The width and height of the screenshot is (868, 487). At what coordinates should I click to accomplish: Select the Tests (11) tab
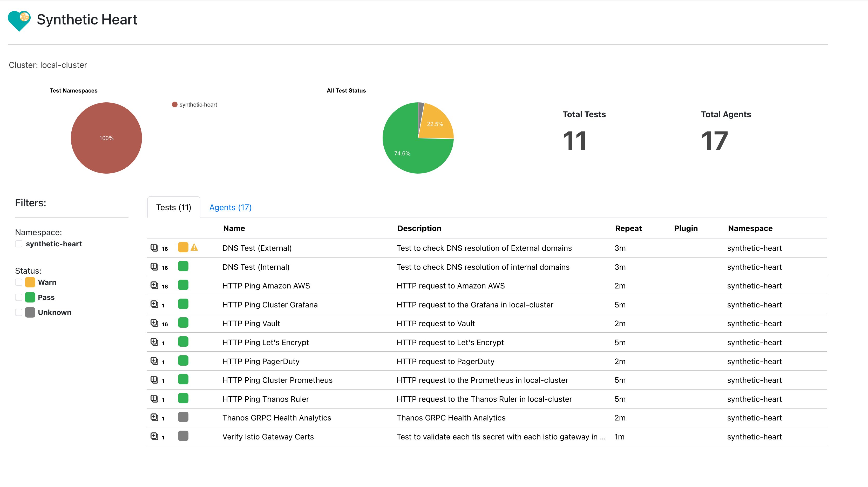(174, 207)
